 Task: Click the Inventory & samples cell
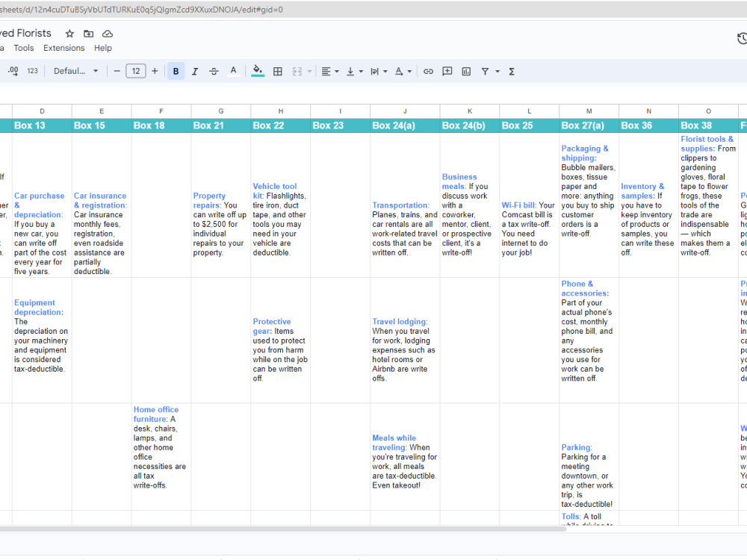coord(649,205)
